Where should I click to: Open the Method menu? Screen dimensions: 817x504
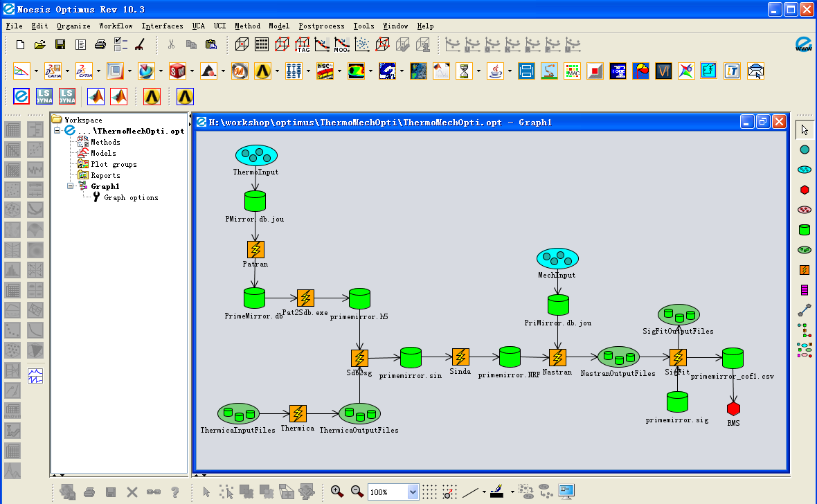pyautogui.click(x=247, y=26)
